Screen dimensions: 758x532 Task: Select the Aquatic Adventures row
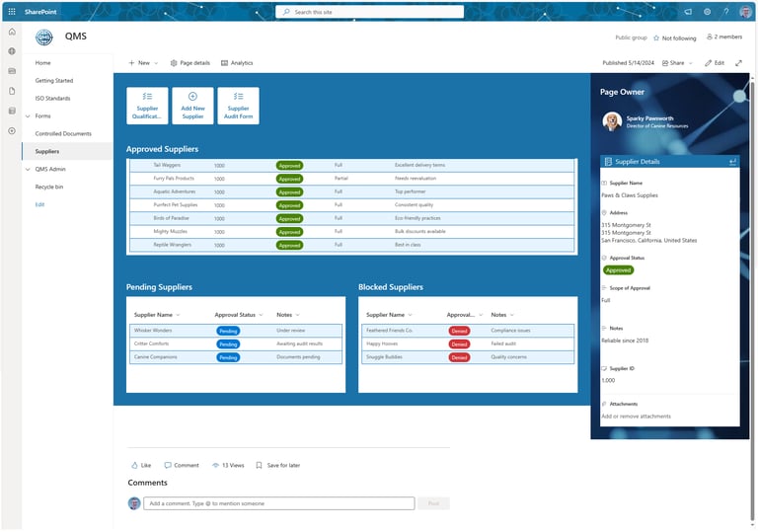[352, 192]
